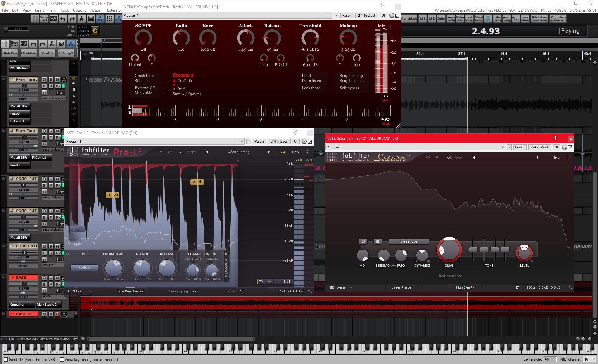Click Saturn 2 band save preset icon

377,241
